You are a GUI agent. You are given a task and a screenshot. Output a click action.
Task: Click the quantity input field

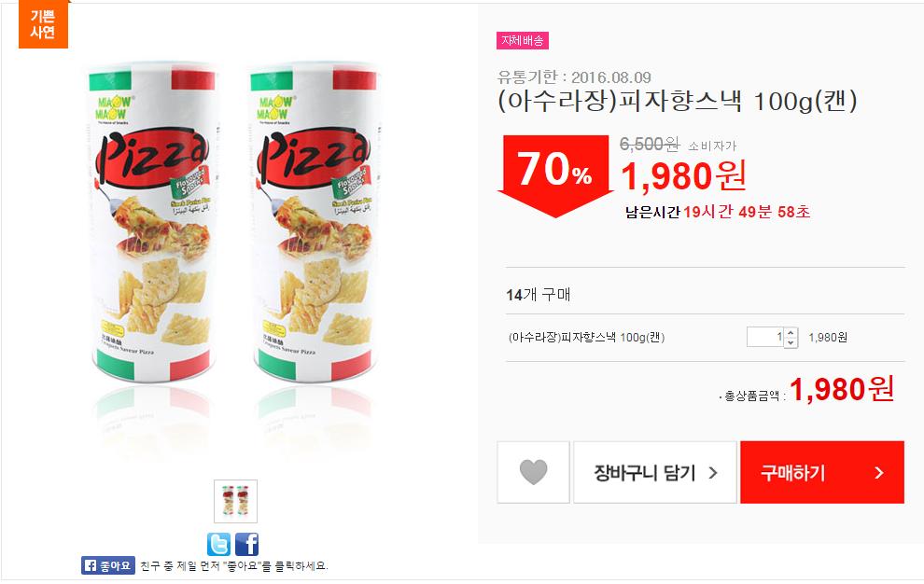[765, 337]
